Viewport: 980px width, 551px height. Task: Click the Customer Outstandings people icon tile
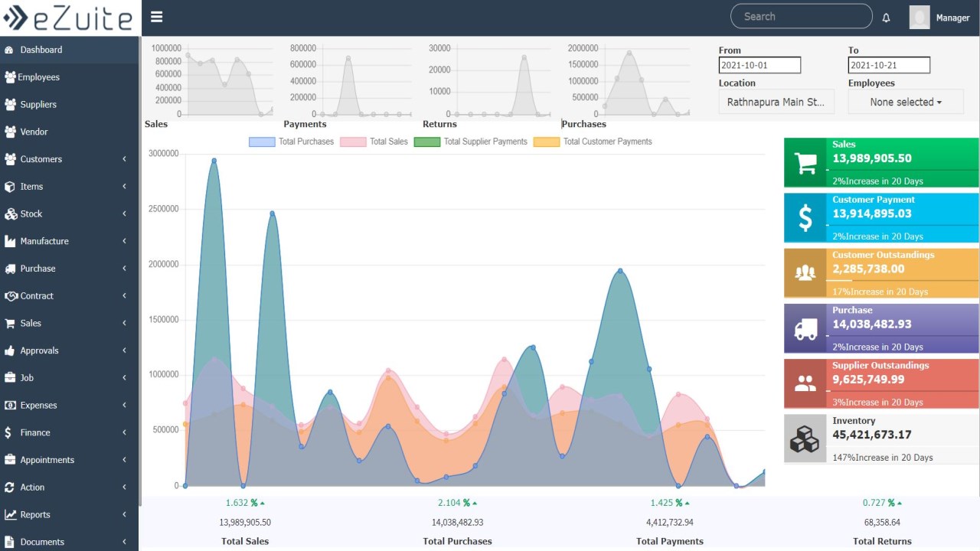tap(805, 273)
